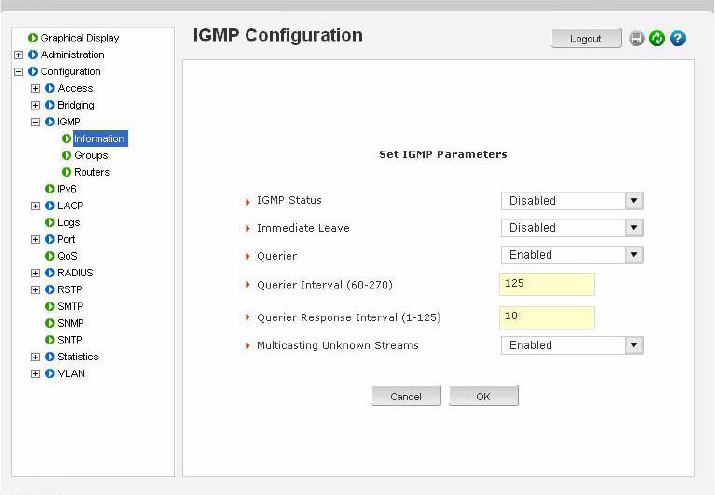Click the IGMP blue bullet icon
The width and height of the screenshot is (715, 495).
point(50,122)
